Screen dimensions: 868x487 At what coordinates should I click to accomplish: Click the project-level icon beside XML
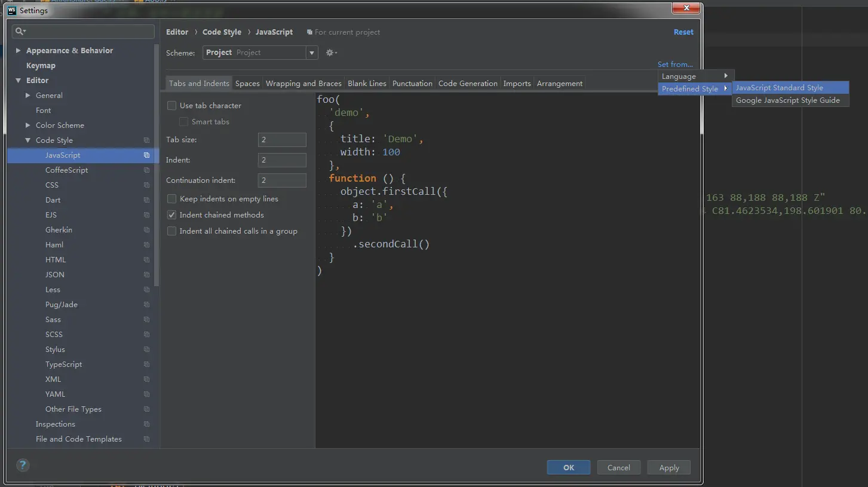click(146, 379)
